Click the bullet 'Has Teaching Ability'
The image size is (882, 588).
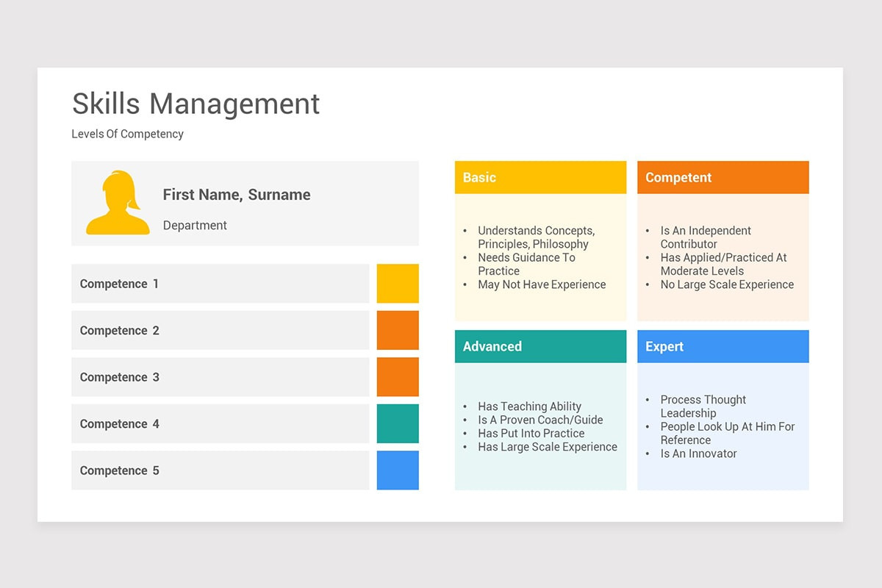[x=530, y=406]
